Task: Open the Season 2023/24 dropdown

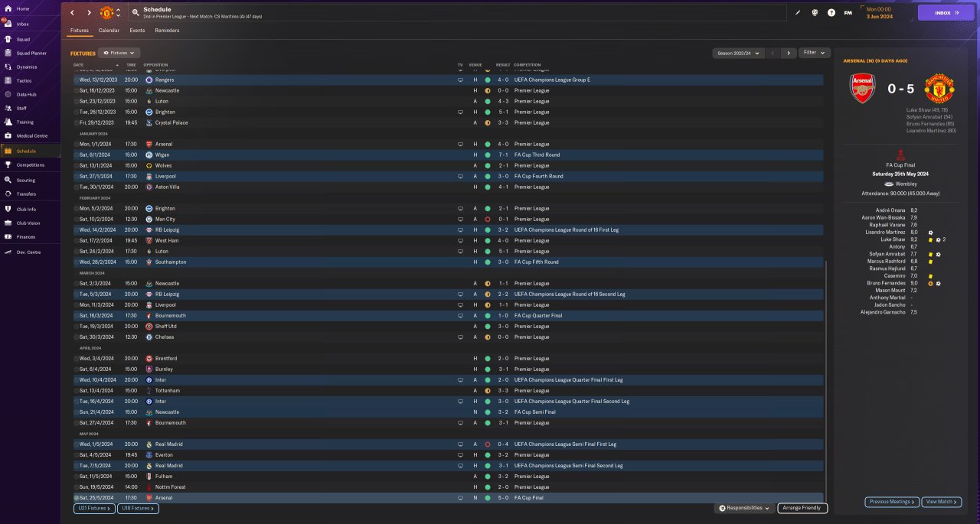Action: [738, 53]
